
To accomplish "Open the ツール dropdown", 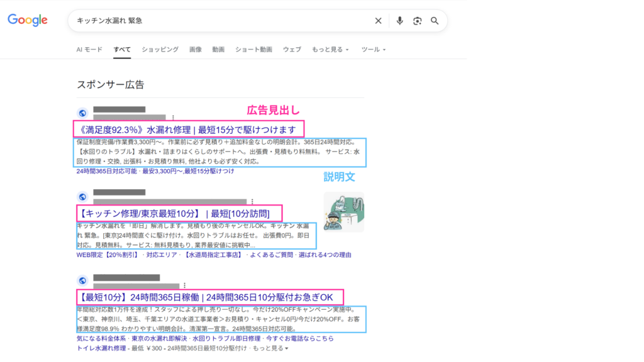I will coord(374,49).
